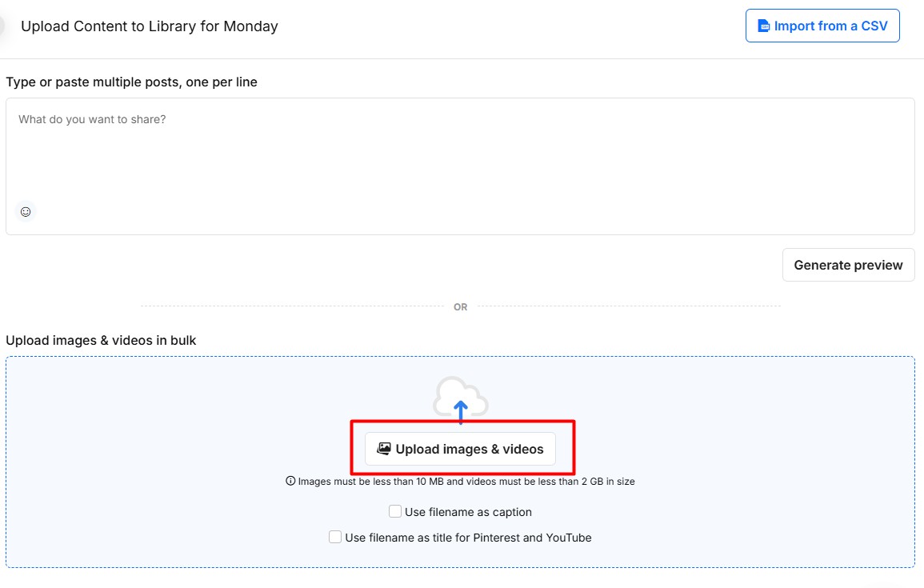Click the info icon about file size limits
The width and height of the screenshot is (924, 588).
click(290, 481)
